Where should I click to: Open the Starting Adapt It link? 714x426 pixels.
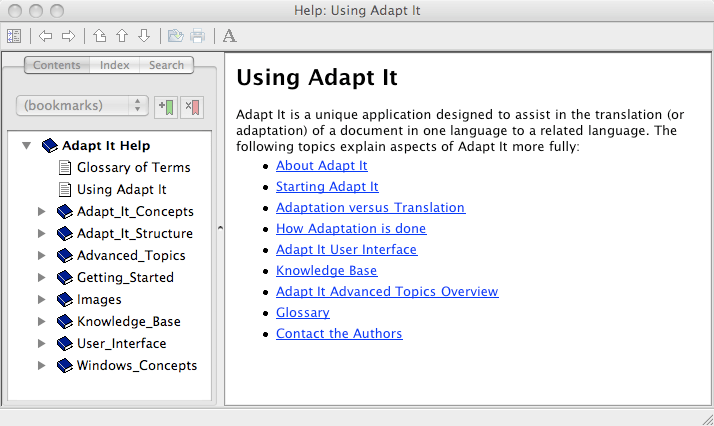(327, 187)
